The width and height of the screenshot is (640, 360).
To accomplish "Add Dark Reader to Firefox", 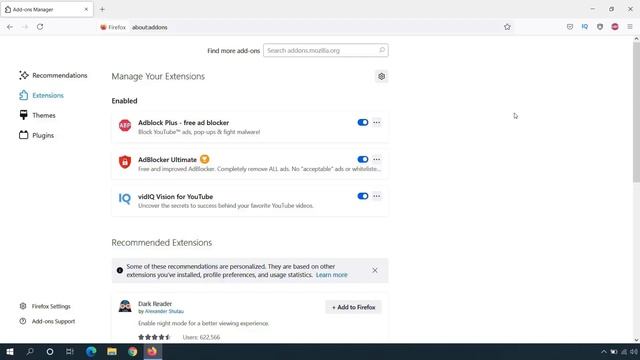I will (353, 307).
